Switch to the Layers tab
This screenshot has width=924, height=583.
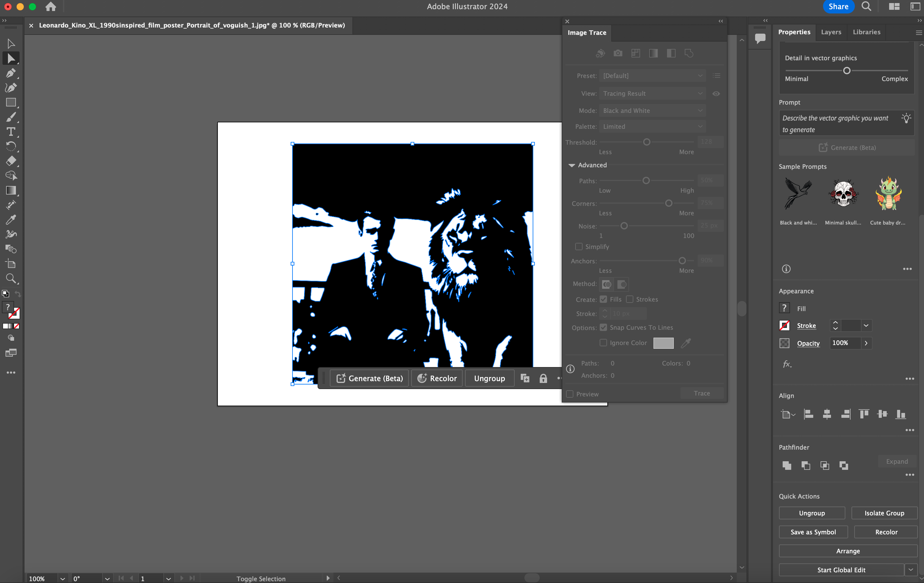pos(831,32)
